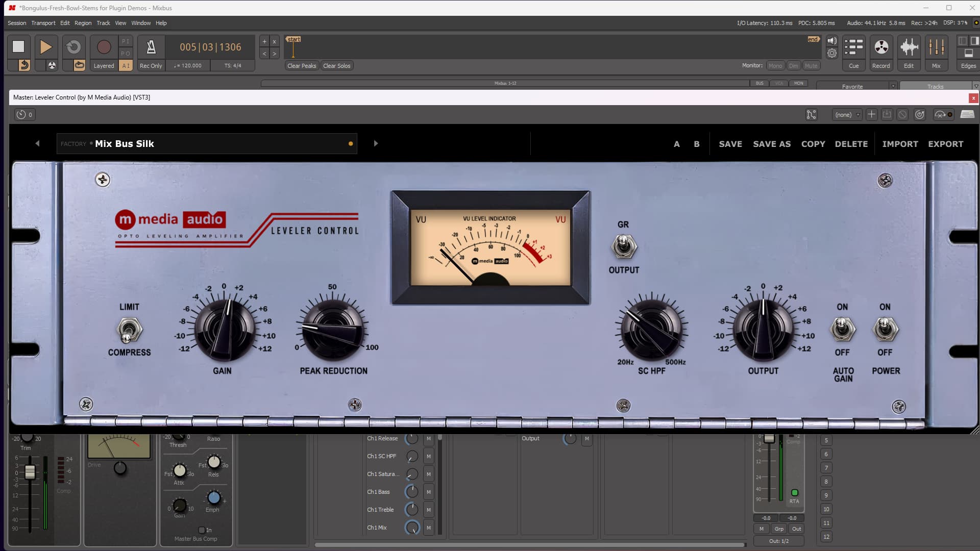Flip the GR/OUTPUT meter switch
Viewport: 980px width, 551px height.
623,247
